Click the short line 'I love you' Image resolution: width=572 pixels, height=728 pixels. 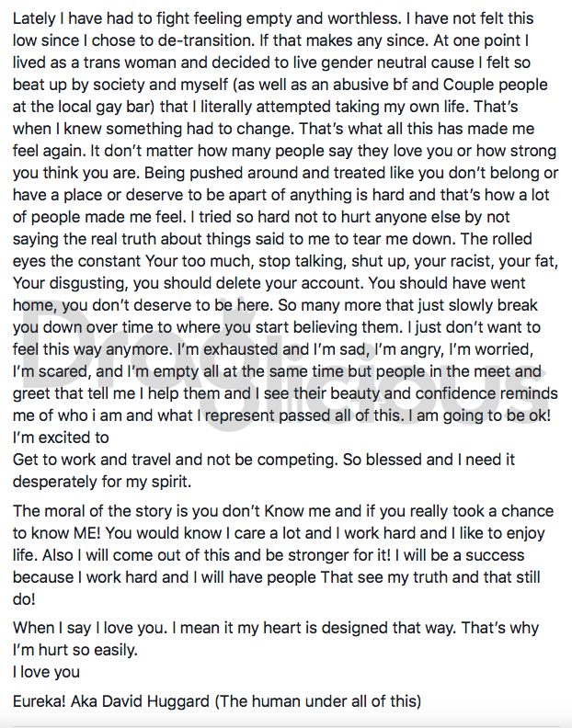point(46,672)
